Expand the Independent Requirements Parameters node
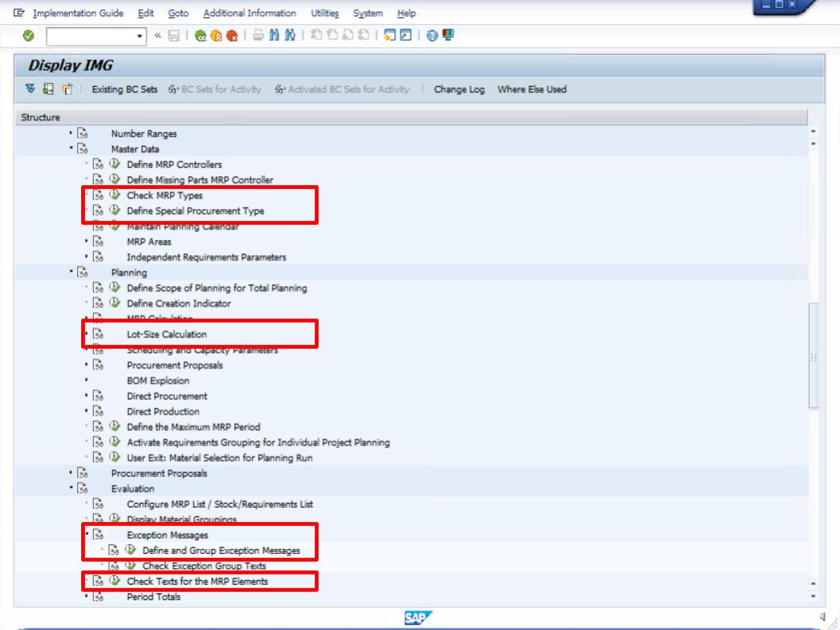The height and width of the screenshot is (630, 840). (87, 257)
